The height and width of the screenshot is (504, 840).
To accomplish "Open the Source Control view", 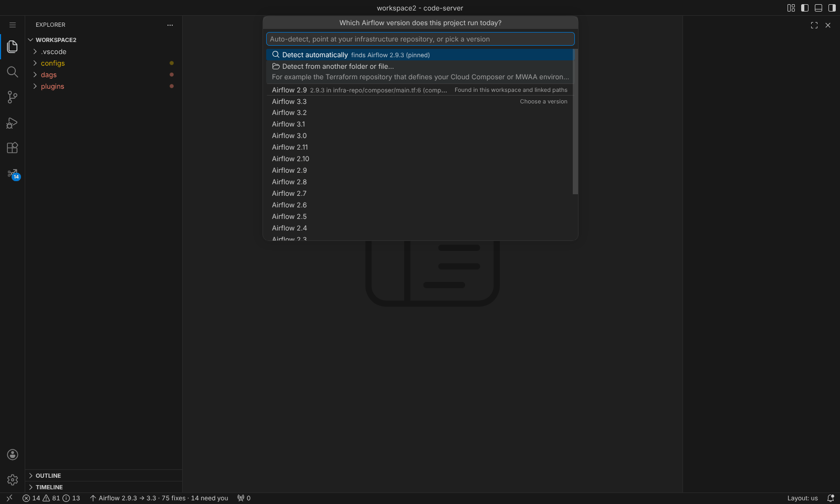I will pos(13,97).
